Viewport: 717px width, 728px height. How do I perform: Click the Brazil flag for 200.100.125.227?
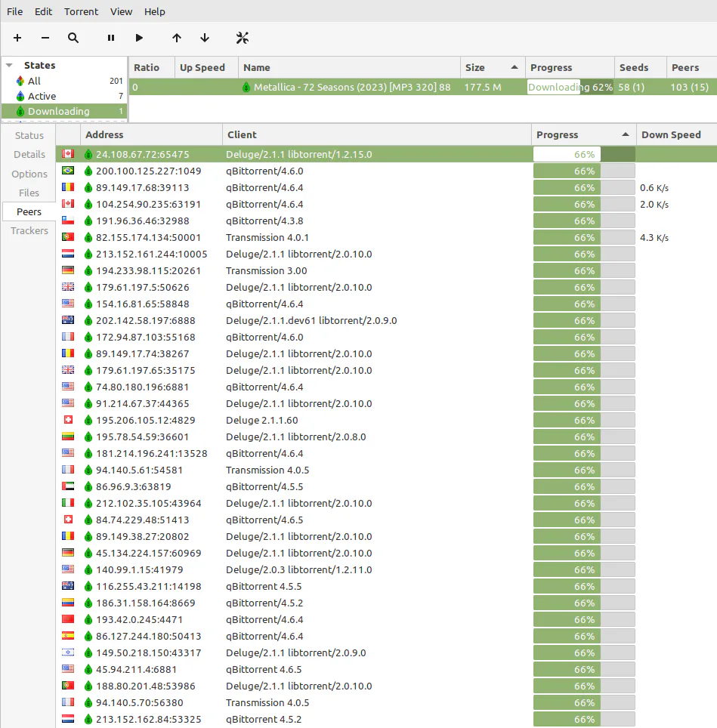[68, 171]
